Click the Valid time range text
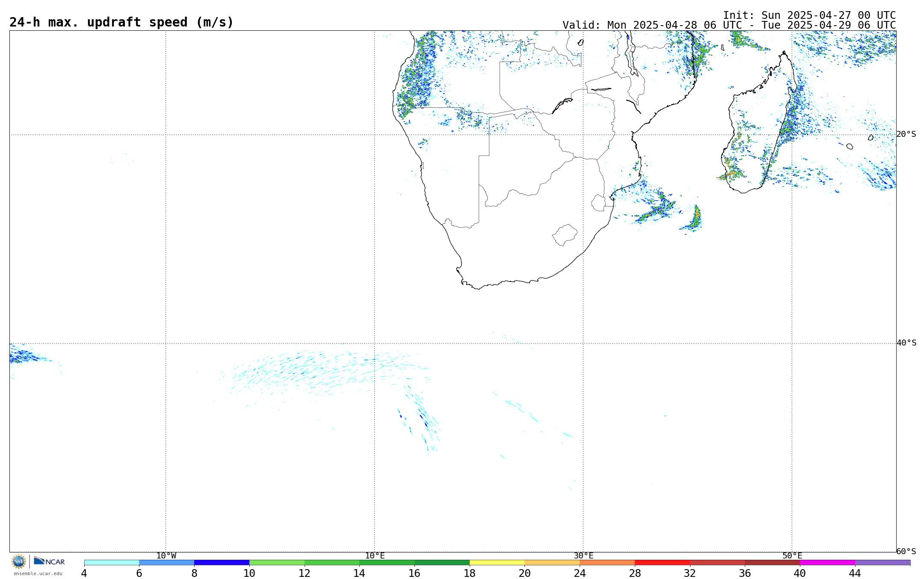Screen dimensions: 924x579 pyautogui.click(x=729, y=25)
